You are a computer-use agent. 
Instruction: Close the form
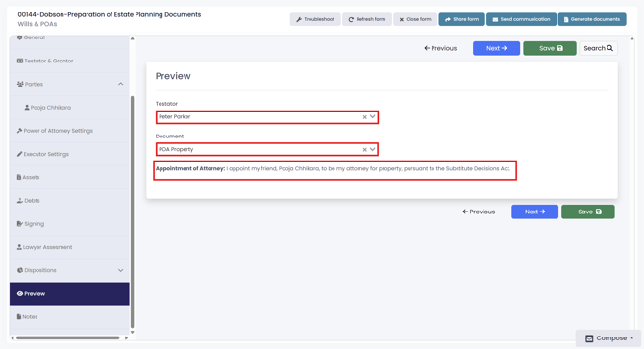click(415, 19)
